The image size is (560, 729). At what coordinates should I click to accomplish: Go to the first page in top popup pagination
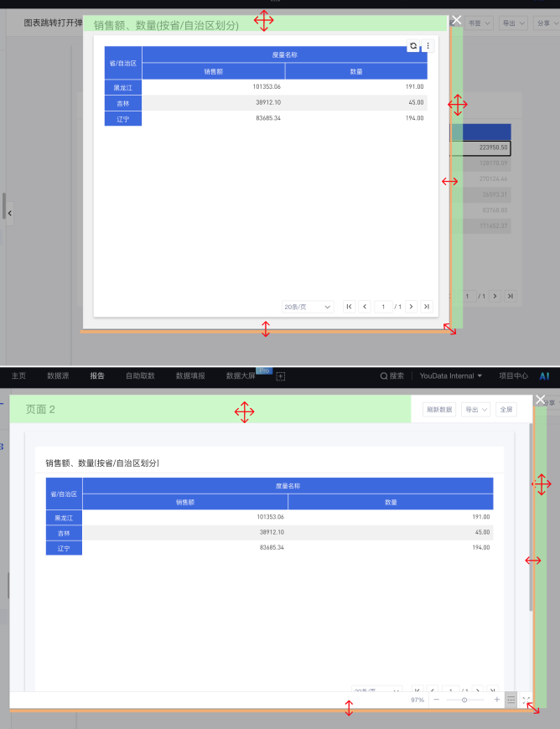[x=349, y=307]
